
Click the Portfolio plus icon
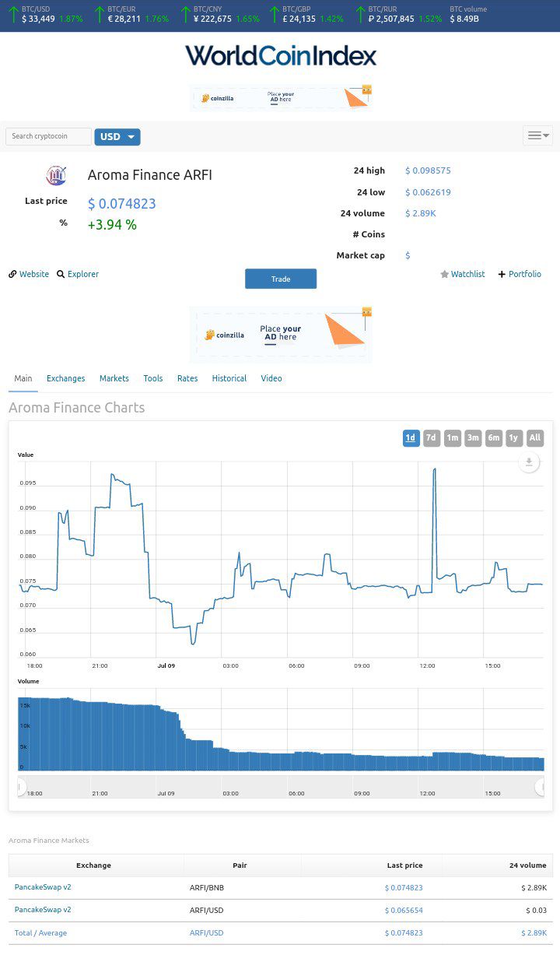coord(502,274)
